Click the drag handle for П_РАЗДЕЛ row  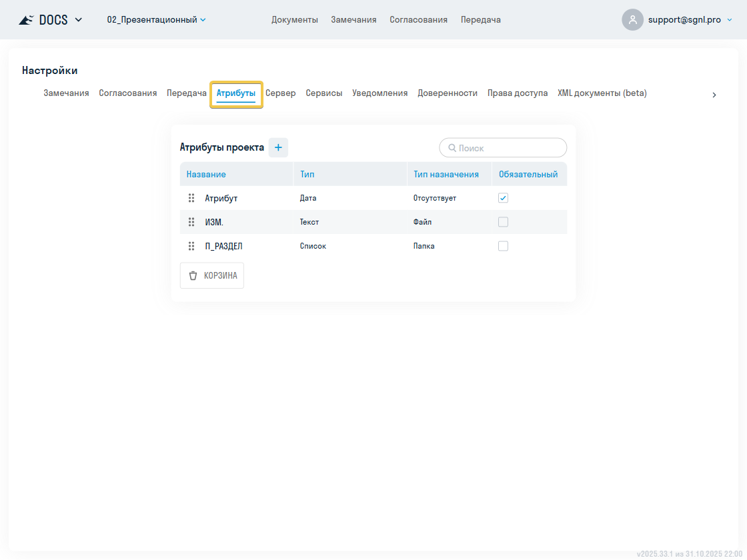coord(191,246)
